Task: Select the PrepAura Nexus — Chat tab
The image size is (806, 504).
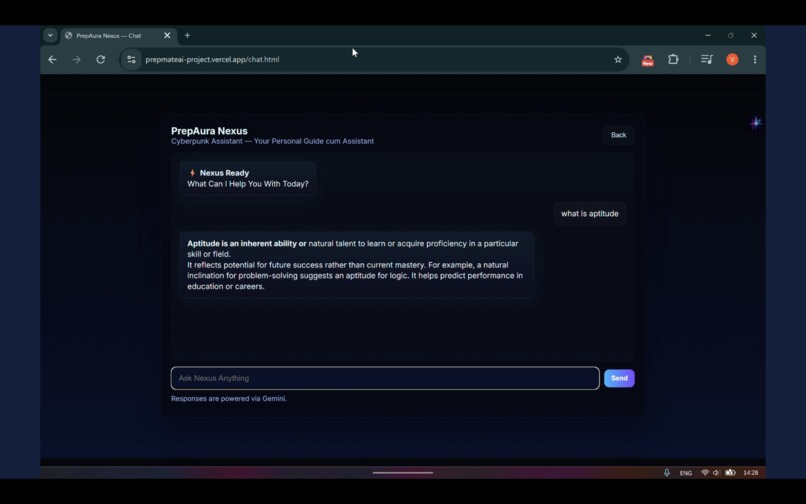Action: point(118,35)
